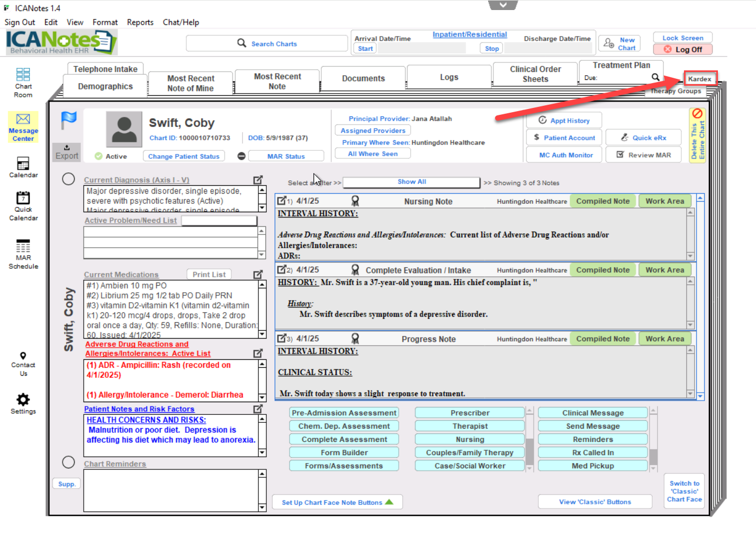Open the Show All note filter dropdown

411,182
